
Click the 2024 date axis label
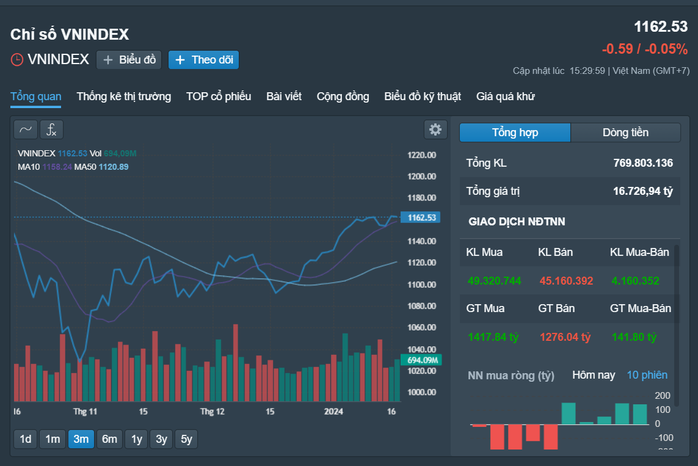333,412
